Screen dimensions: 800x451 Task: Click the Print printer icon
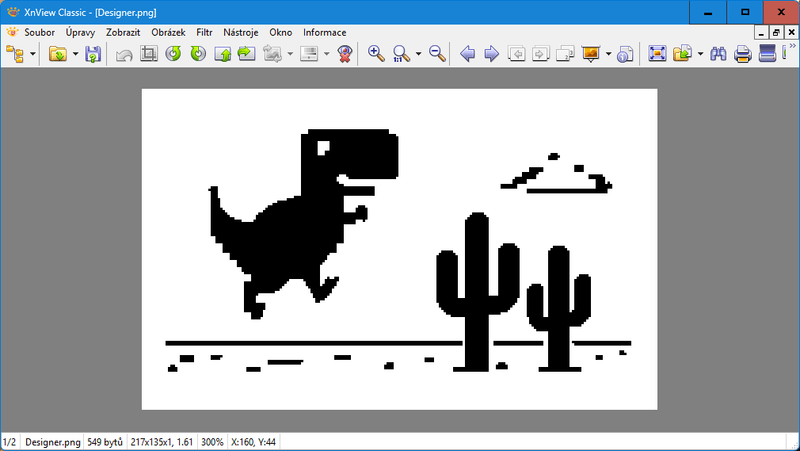743,54
